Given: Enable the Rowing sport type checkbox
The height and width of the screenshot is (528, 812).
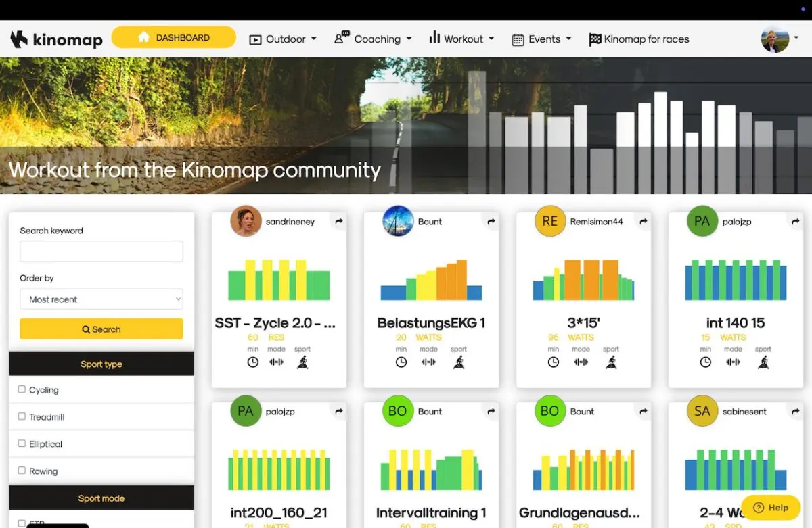Looking at the screenshot, I should 22,471.
